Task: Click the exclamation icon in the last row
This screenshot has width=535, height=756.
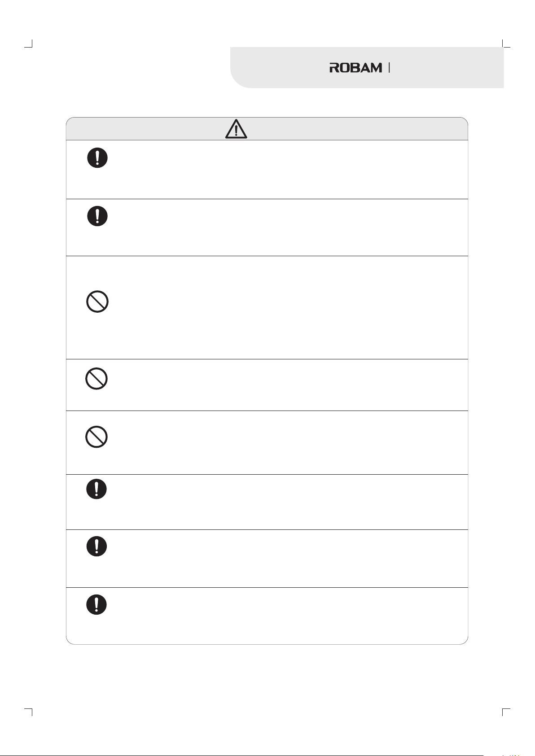Action: (96, 604)
